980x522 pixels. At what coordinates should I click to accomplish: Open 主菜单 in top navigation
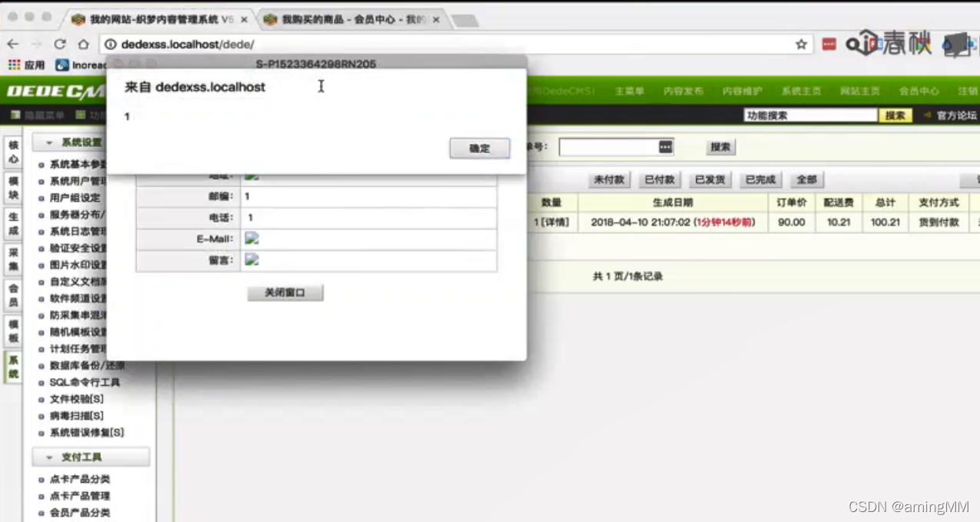[629, 91]
